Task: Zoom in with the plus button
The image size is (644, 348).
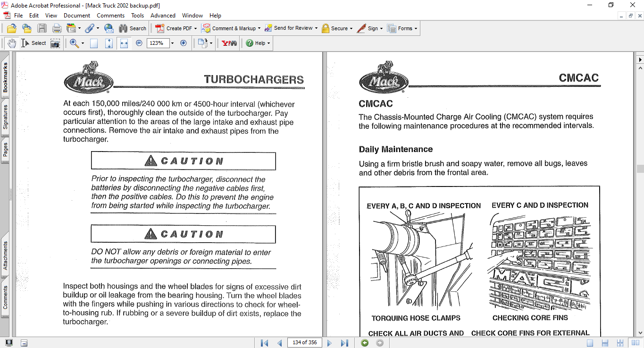Action: pos(184,43)
